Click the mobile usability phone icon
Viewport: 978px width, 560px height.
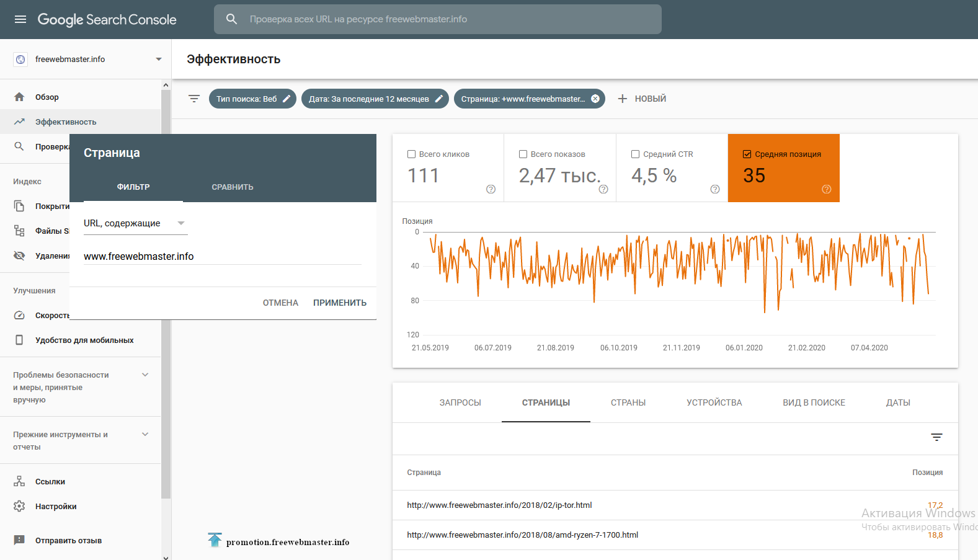19,340
